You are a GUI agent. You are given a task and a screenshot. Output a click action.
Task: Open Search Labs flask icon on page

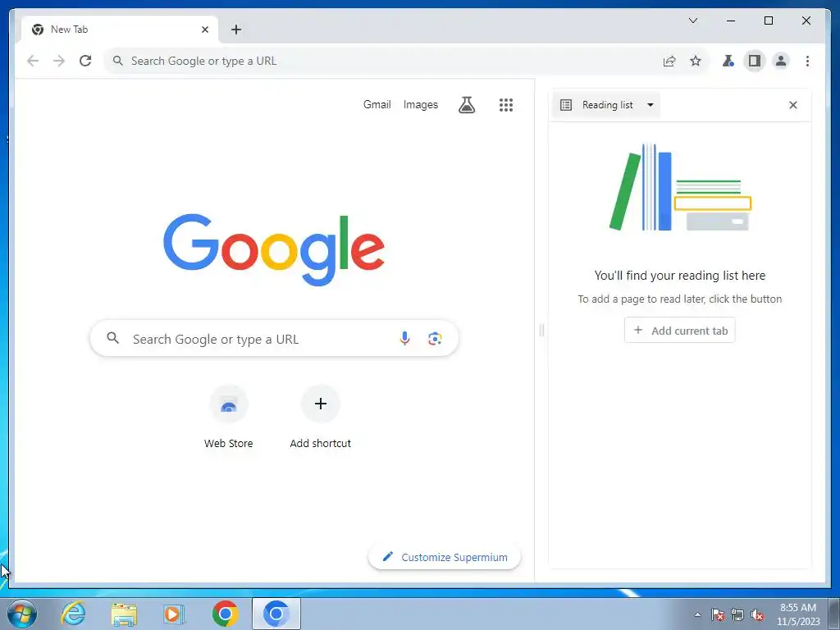(467, 105)
